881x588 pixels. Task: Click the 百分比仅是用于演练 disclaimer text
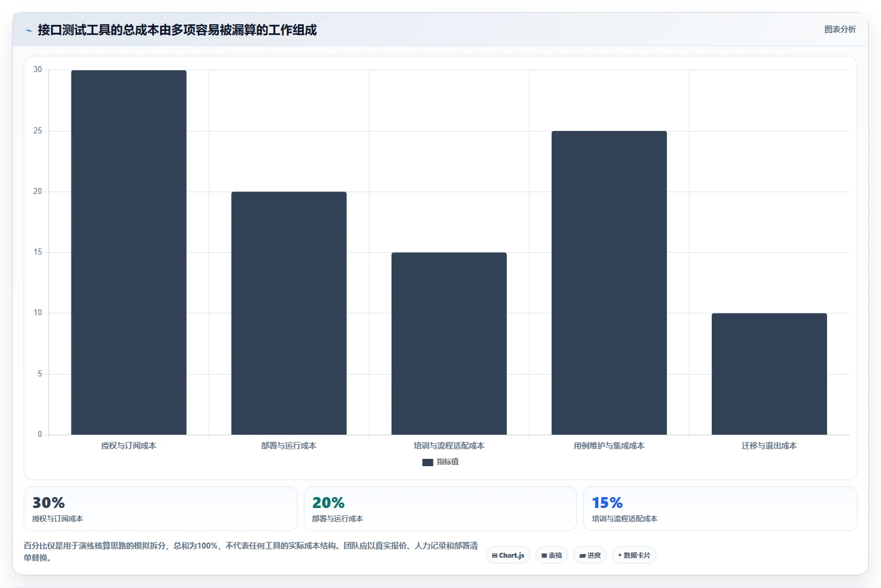[x=250, y=552]
